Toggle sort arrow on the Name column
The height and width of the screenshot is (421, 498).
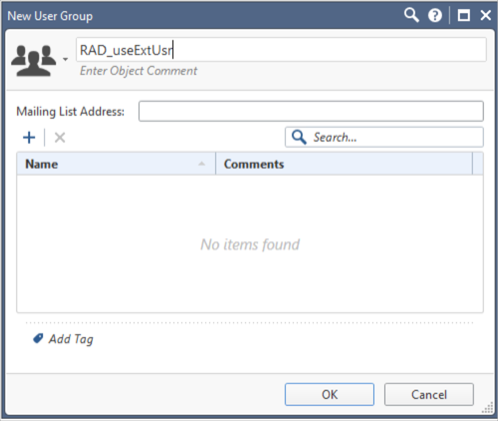[x=201, y=164]
